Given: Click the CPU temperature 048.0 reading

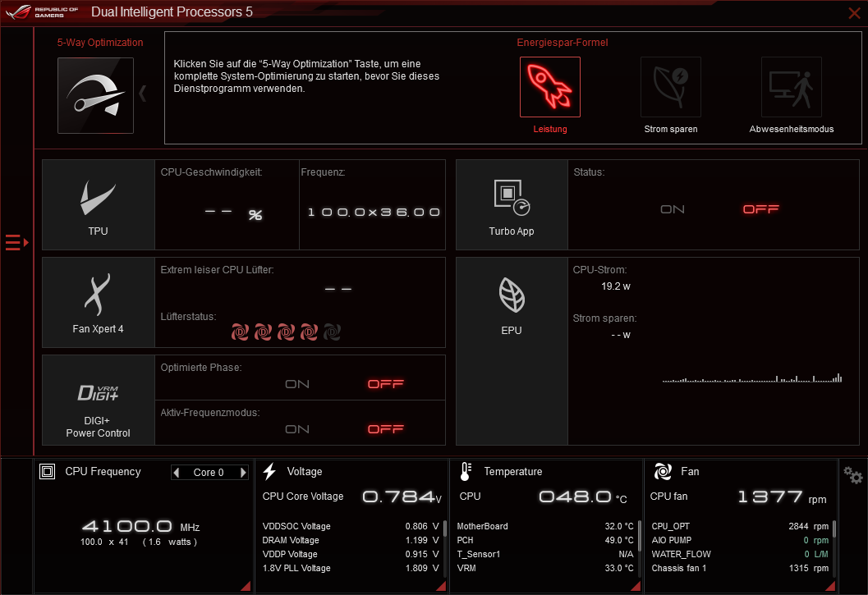Looking at the screenshot, I should [583, 497].
